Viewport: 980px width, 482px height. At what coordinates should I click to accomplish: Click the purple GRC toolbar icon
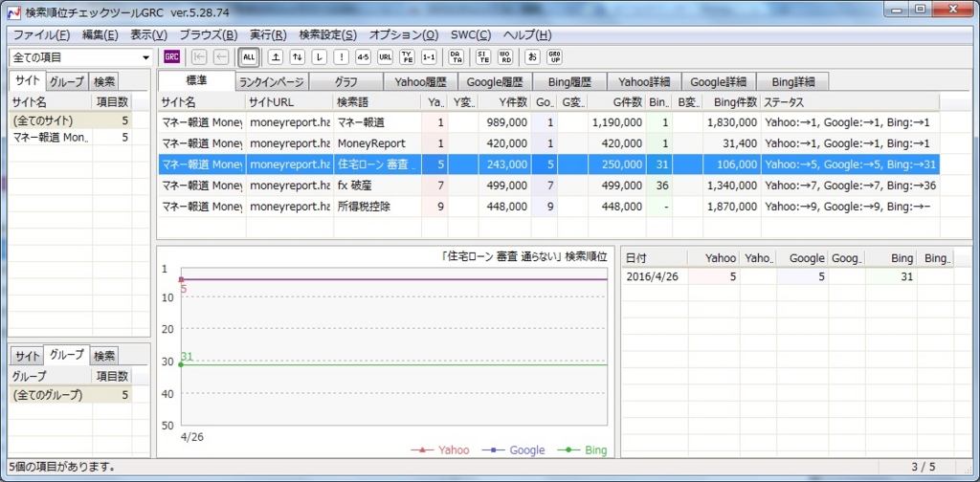pyautogui.click(x=171, y=57)
